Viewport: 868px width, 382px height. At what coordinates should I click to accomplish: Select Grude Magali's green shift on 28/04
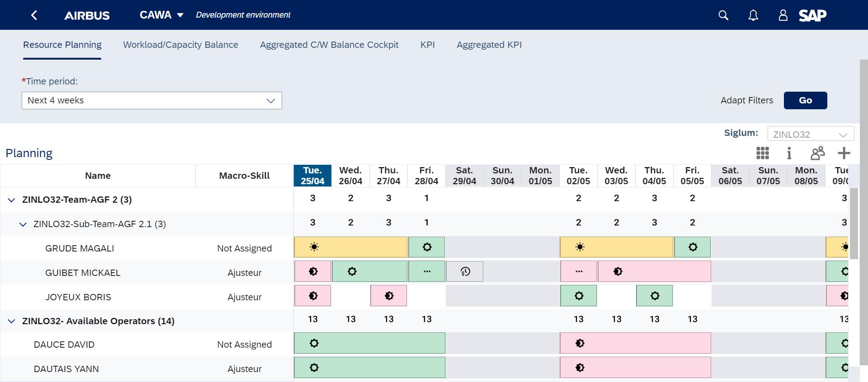[427, 247]
